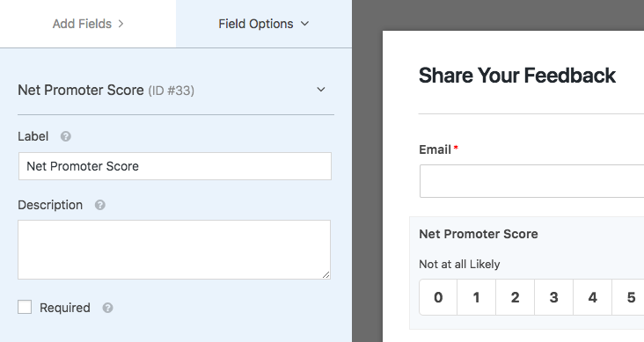Choose rating 2 on the score scale
Screen dimensions: 644x342
coord(515,297)
